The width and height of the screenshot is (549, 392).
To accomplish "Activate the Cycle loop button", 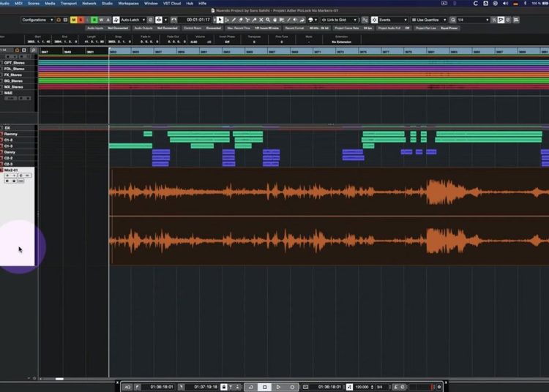I will click(251, 386).
